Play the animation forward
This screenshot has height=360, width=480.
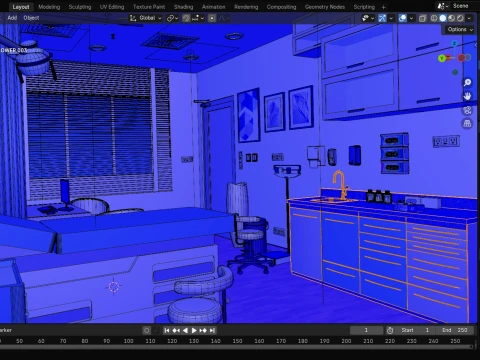[194, 330]
